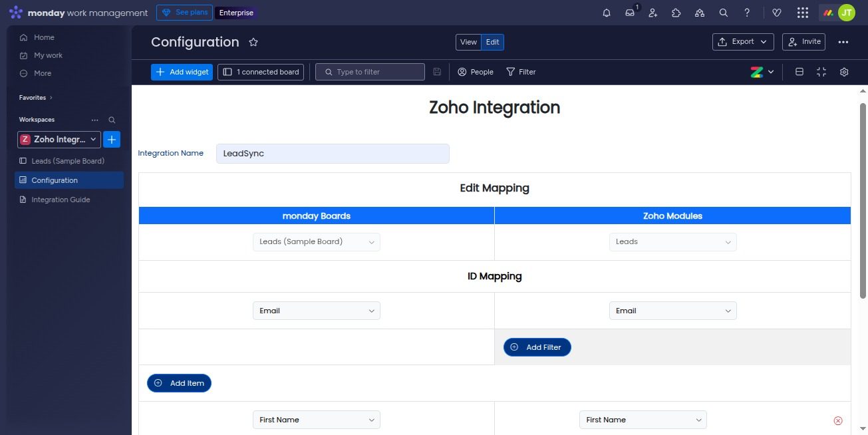
Task: Open dashboard settings gear icon
Action: pos(844,72)
